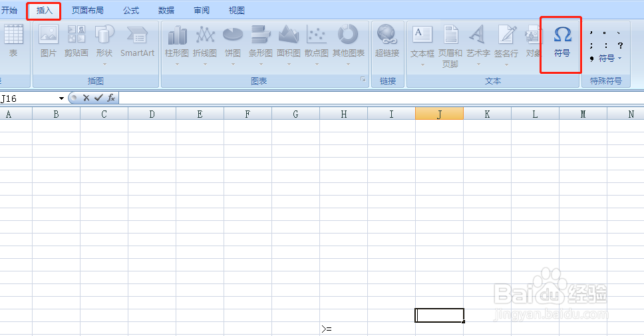
Task: Expand the Column chart dropdown arrow
Action: 177,64
